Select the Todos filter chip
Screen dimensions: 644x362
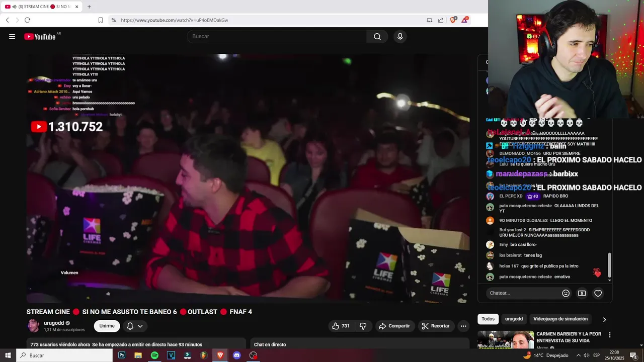488,319
